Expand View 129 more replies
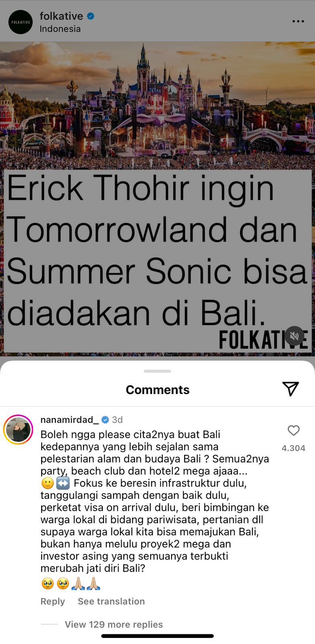 (114, 624)
